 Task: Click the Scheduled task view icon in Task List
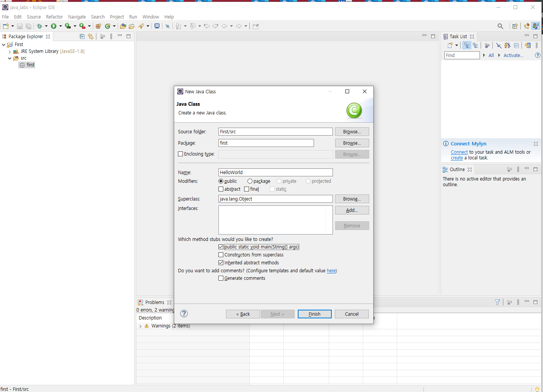[x=476, y=45]
